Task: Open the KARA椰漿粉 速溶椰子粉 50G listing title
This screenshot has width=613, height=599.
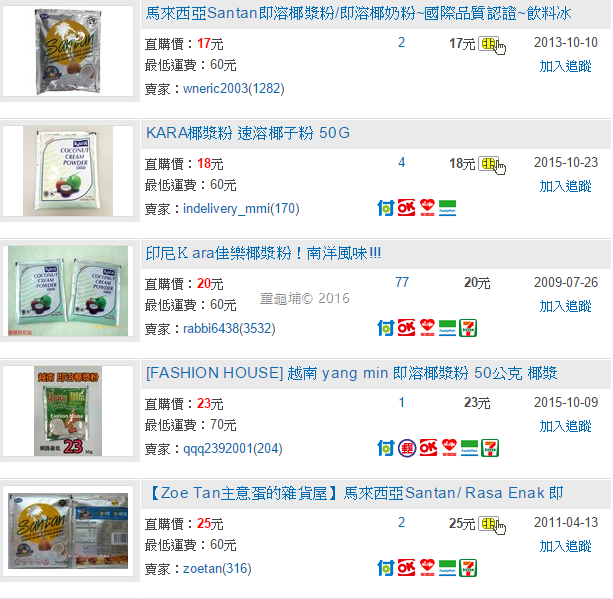Action: [248, 133]
